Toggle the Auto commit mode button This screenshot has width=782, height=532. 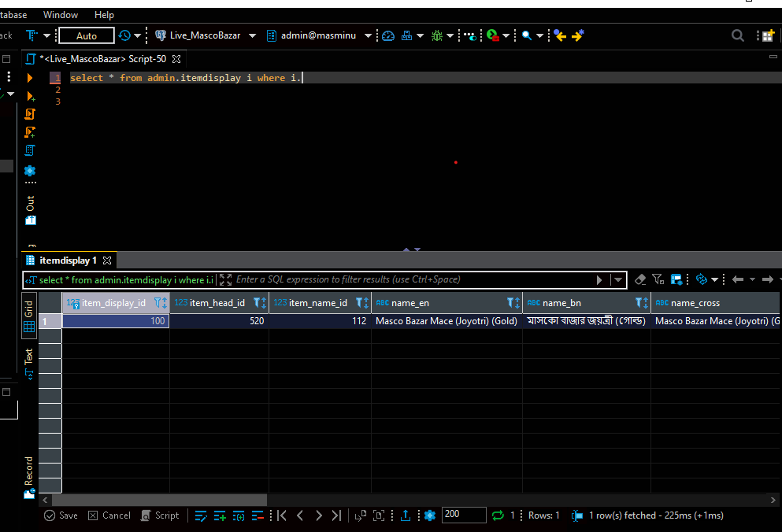(x=87, y=35)
